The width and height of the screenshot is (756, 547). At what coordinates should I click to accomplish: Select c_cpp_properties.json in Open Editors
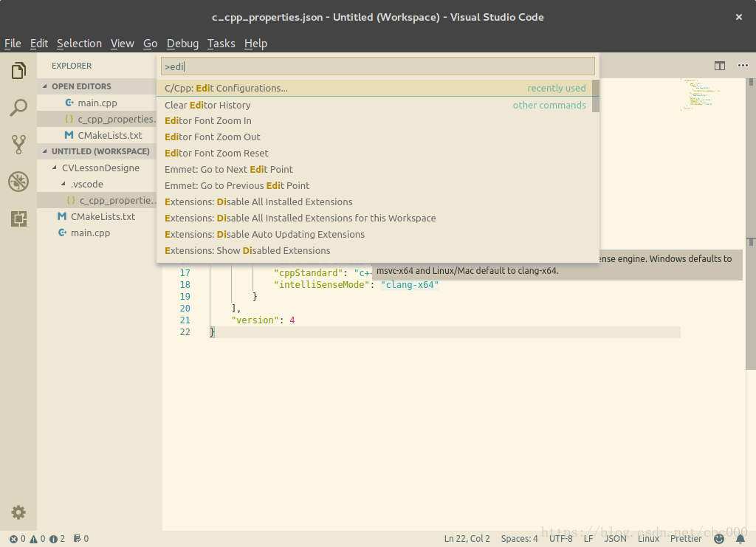[x=97, y=119]
